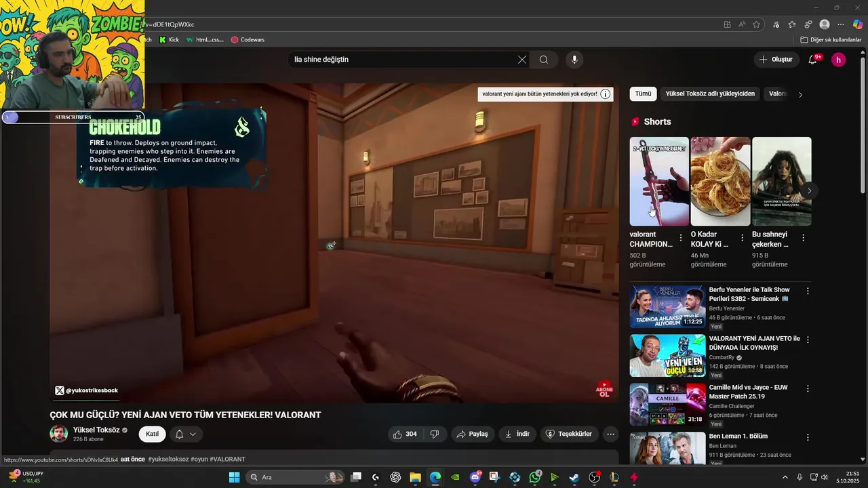Screen dimensions: 868x488
Task: Open Steam from the taskbar
Action: click(x=574, y=477)
